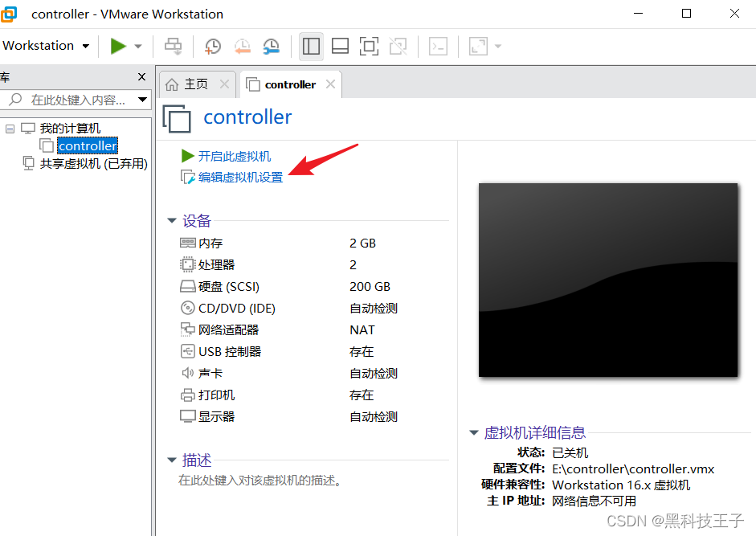Click the 声卡 device row

click(x=289, y=374)
